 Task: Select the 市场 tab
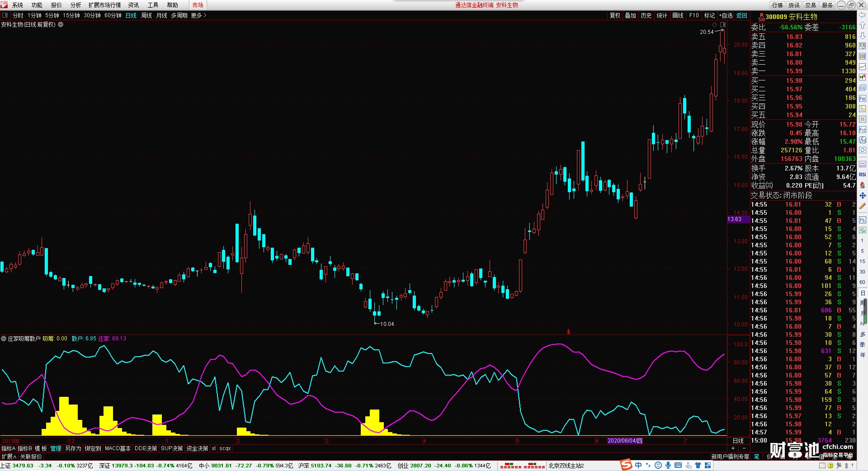[x=198, y=5]
